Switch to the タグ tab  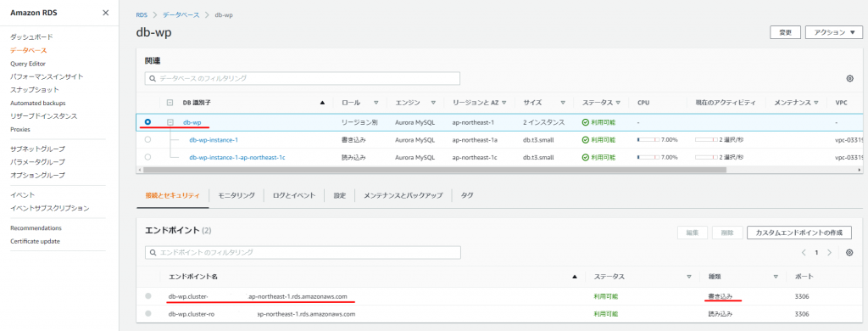pos(467,195)
